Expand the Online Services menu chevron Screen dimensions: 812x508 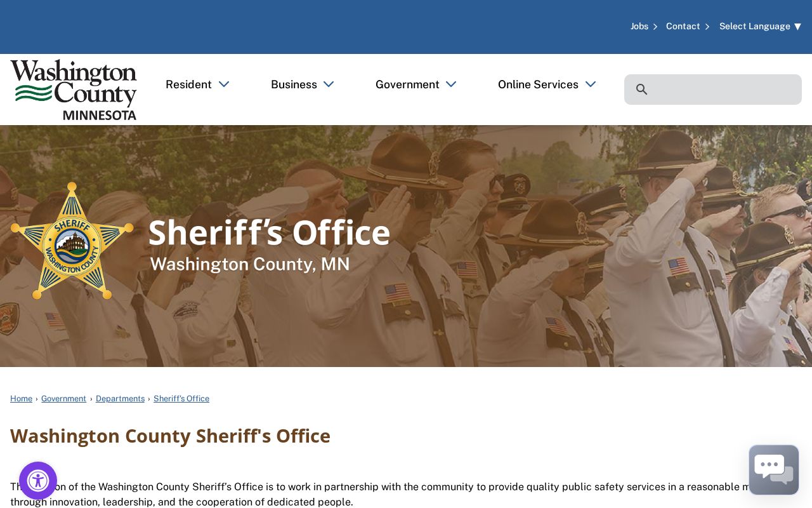click(x=591, y=84)
